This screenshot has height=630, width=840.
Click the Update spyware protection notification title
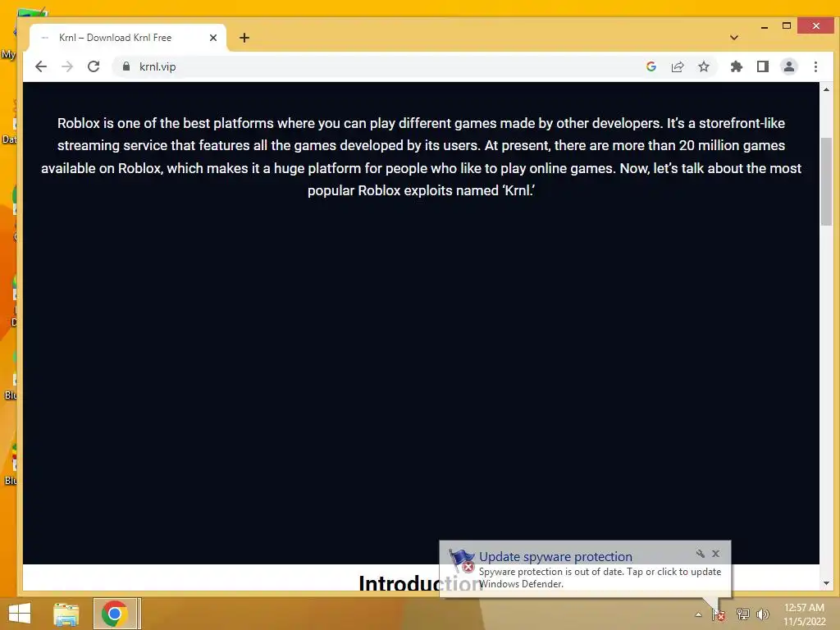pyautogui.click(x=555, y=557)
